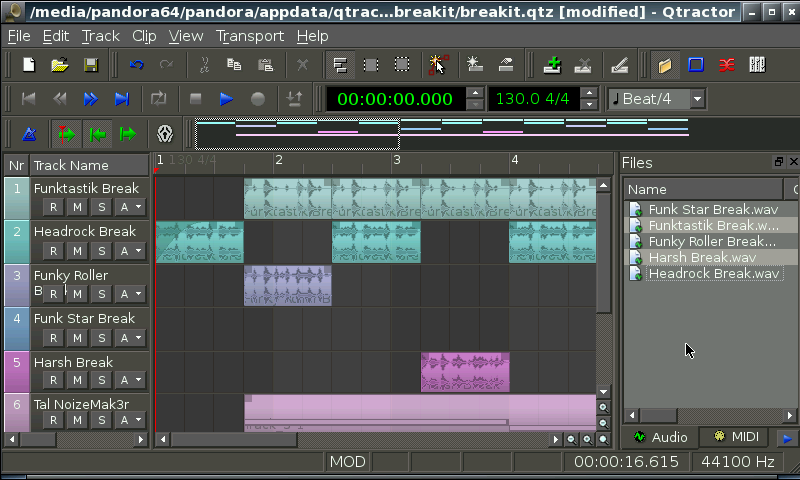The width and height of the screenshot is (800, 480).
Task: Solo the Headrock Break track
Action: tap(101, 250)
